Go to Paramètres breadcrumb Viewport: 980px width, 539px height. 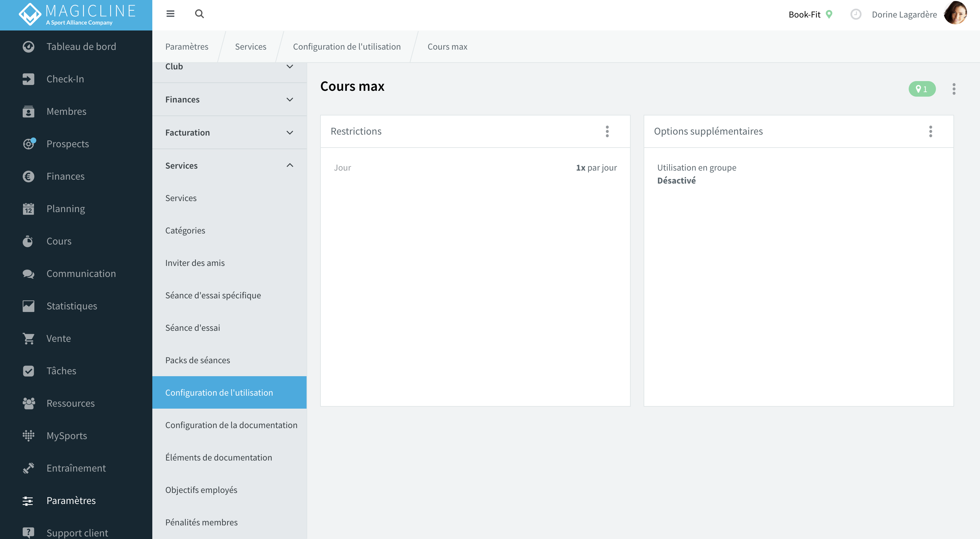click(187, 46)
